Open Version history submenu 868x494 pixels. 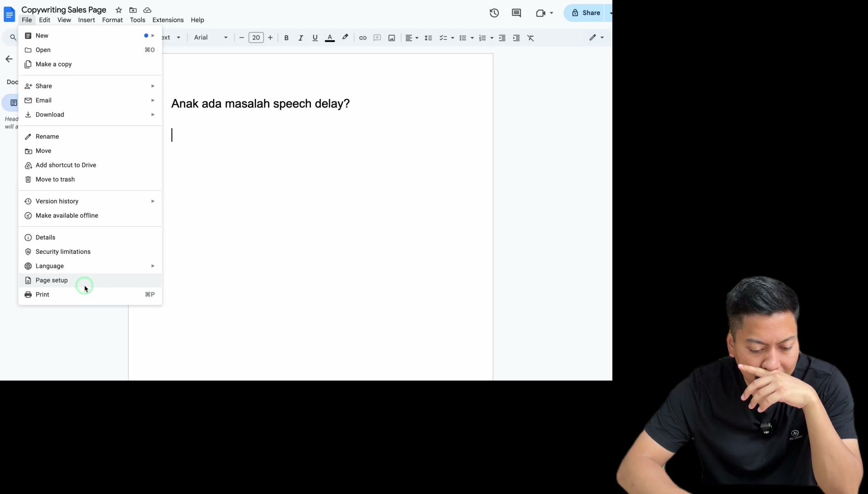click(90, 201)
